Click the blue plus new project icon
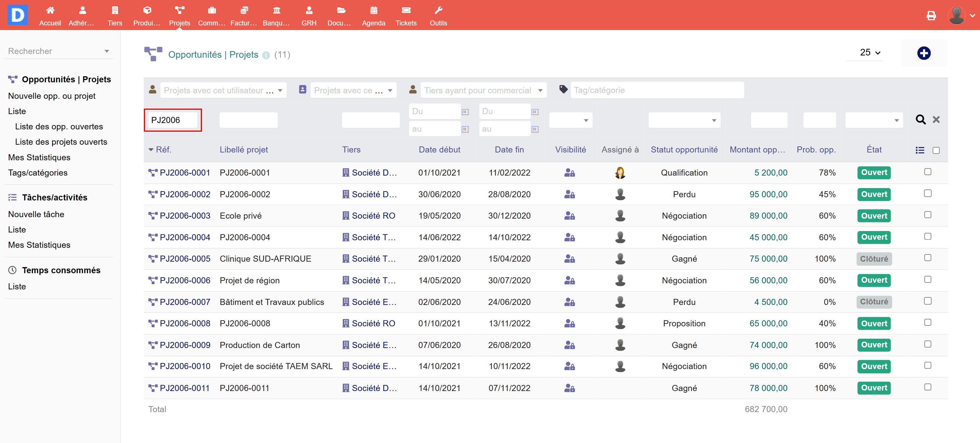The height and width of the screenshot is (443, 980). (924, 53)
